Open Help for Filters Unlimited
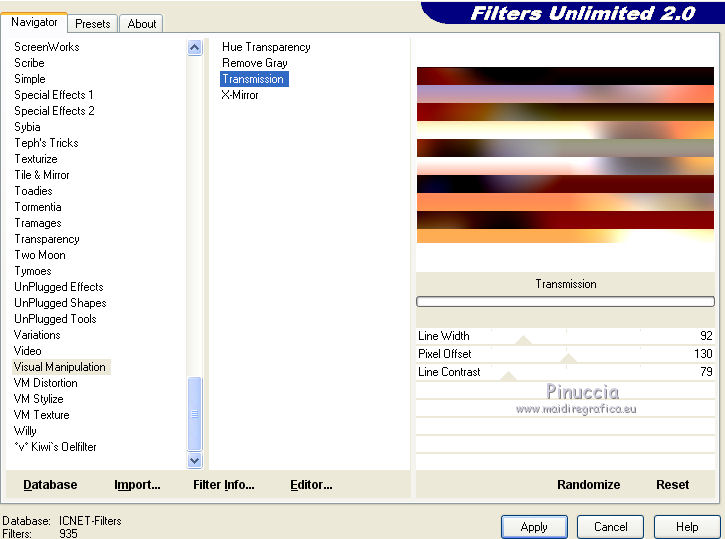Screen dimensions: 725x539 pyautogui.click(x=687, y=527)
